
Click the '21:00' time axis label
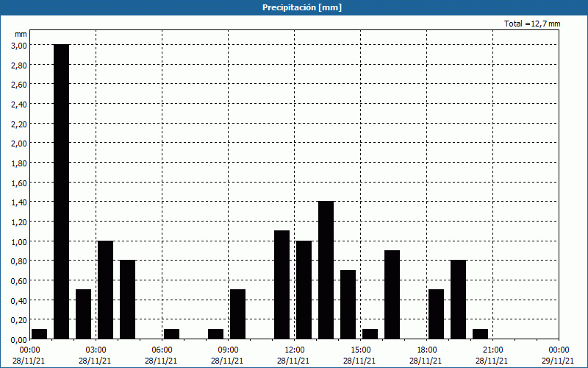492,350
